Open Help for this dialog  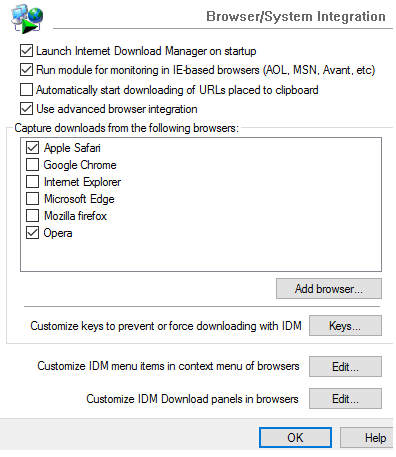pyautogui.click(x=367, y=438)
